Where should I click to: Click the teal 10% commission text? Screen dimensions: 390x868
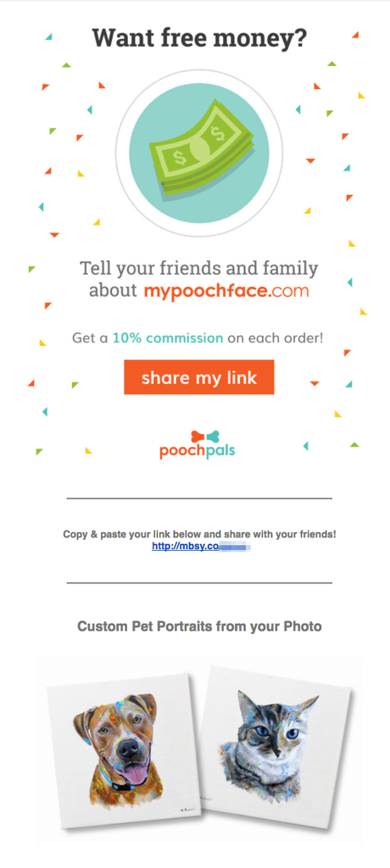tap(168, 337)
